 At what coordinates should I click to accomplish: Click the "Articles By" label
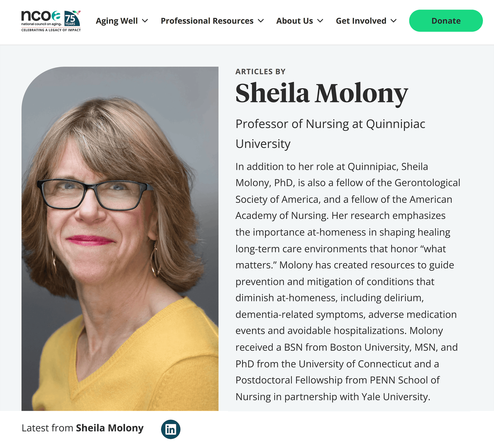(260, 71)
